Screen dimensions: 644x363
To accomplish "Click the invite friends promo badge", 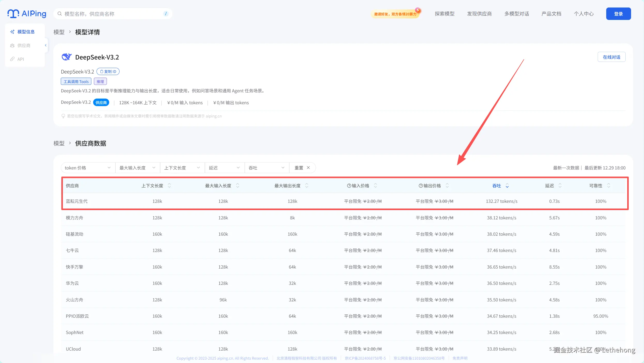I will [395, 14].
